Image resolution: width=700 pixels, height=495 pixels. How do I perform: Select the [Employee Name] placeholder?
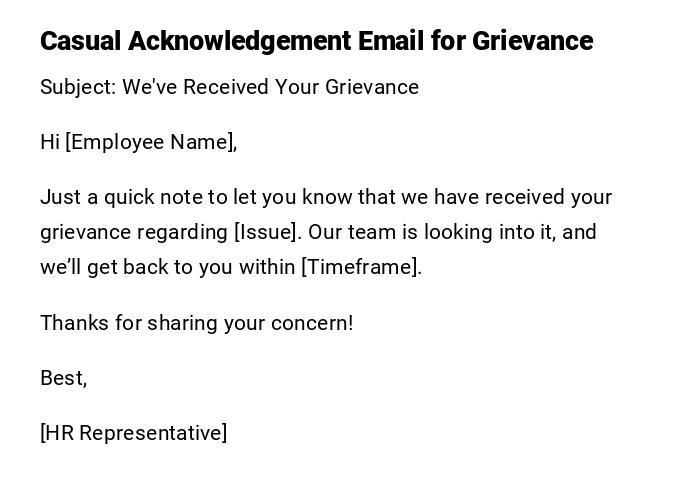tap(150, 142)
